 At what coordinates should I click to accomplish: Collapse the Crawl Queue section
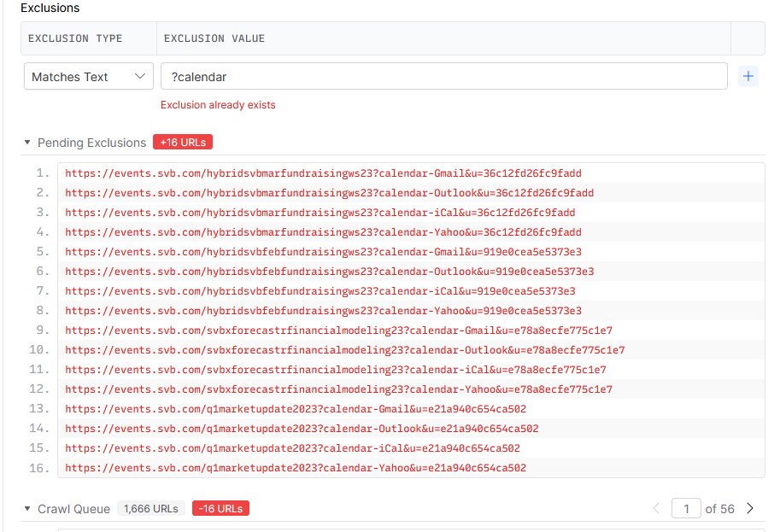pyautogui.click(x=27, y=509)
